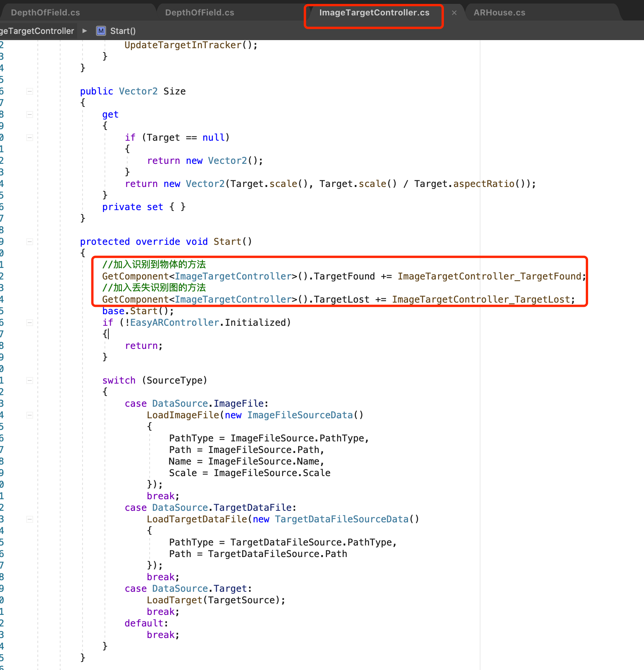Click the EasyARController identifier in code
The width and height of the screenshot is (644, 670).
(x=174, y=323)
